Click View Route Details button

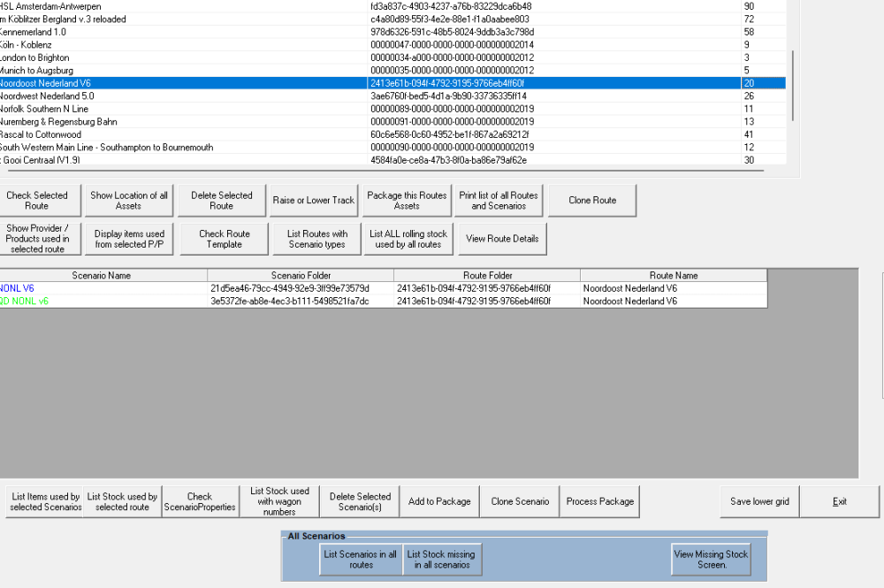click(x=502, y=239)
